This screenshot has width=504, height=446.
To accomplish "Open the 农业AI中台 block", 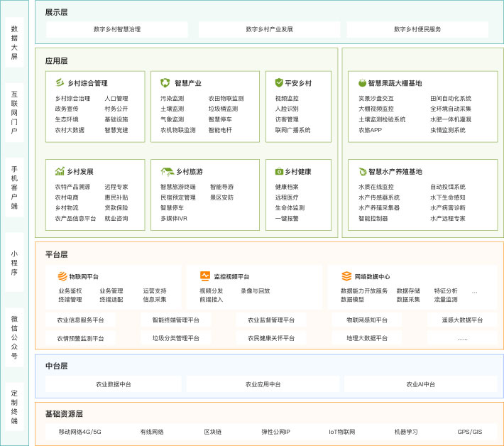I will (420, 384).
